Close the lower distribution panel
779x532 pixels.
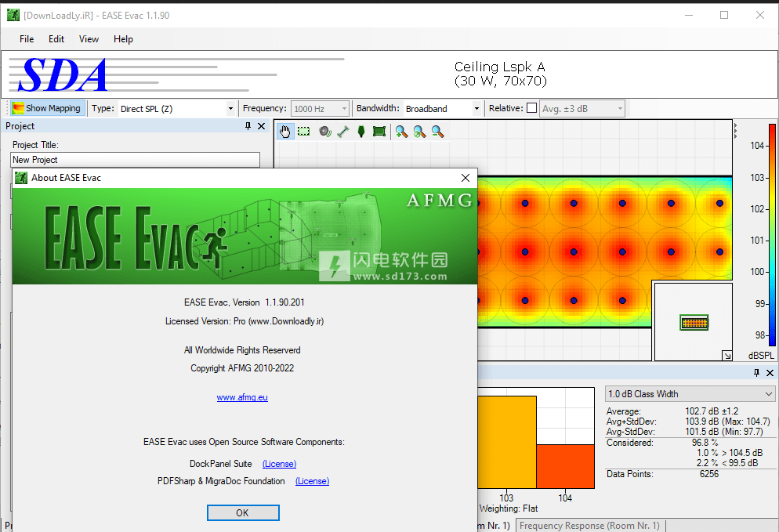point(770,372)
